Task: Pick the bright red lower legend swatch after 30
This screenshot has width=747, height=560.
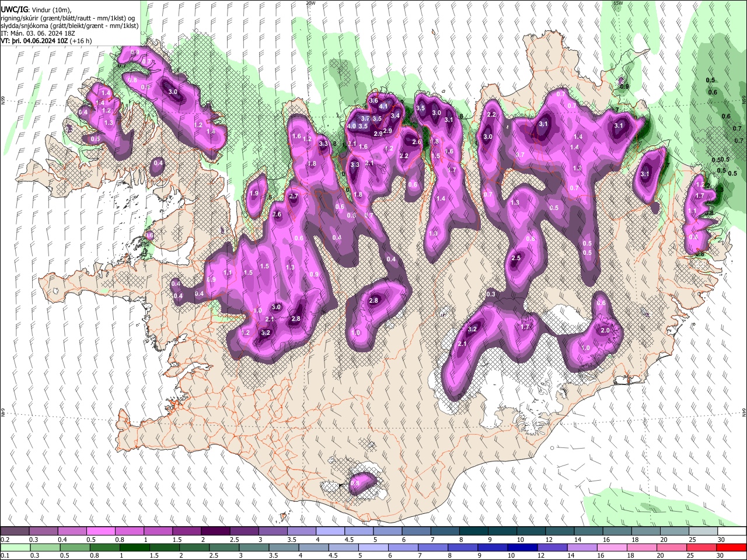Action: (732, 547)
